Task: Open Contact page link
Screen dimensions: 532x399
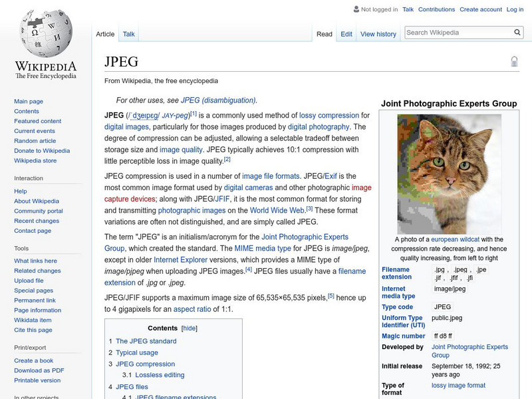Action: (33, 230)
